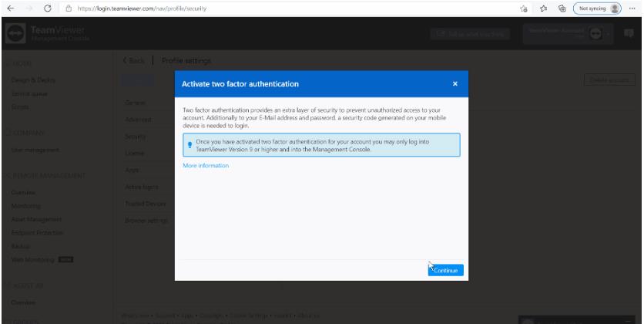The width and height of the screenshot is (644, 324).
Task: Close the two factor authentication dialog
Action: click(x=454, y=83)
